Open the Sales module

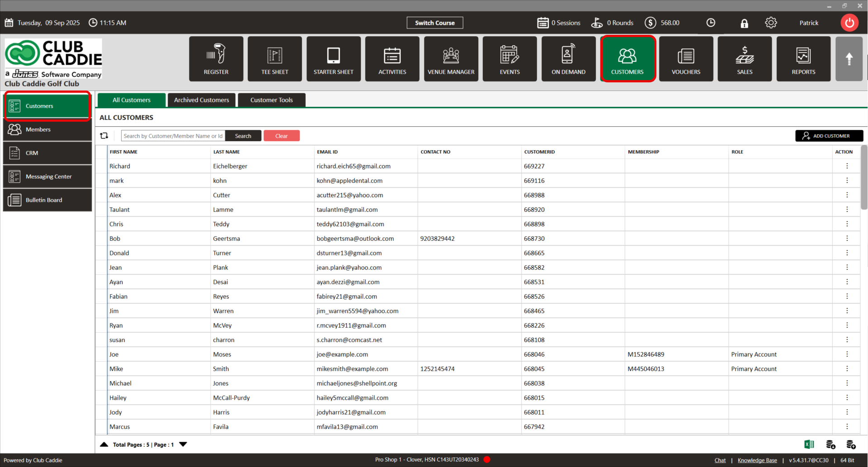(x=745, y=59)
